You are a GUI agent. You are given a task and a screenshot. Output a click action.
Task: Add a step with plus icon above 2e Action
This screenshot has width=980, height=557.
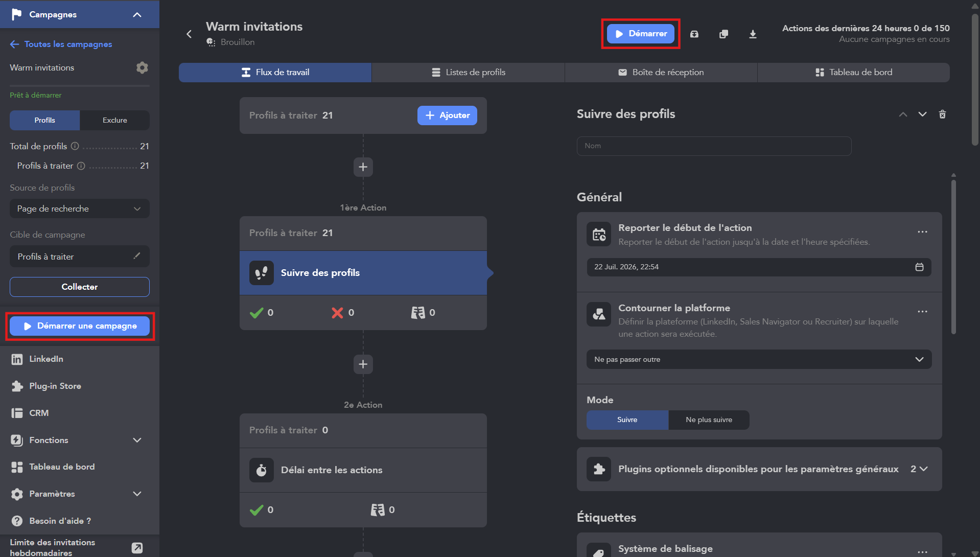coord(363,364)
